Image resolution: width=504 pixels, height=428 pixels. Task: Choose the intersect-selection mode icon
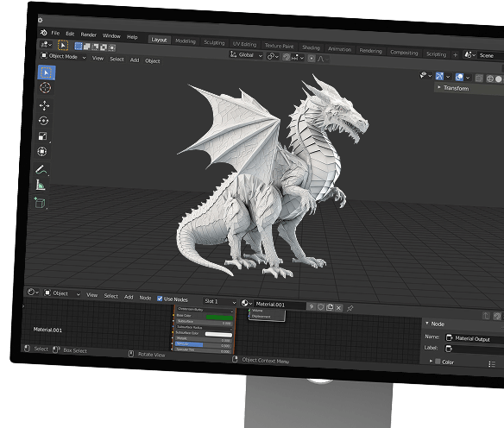tap(112, 47)
